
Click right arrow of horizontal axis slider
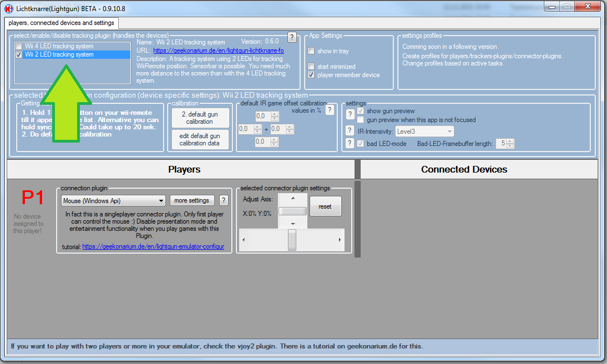coord(340,240)
